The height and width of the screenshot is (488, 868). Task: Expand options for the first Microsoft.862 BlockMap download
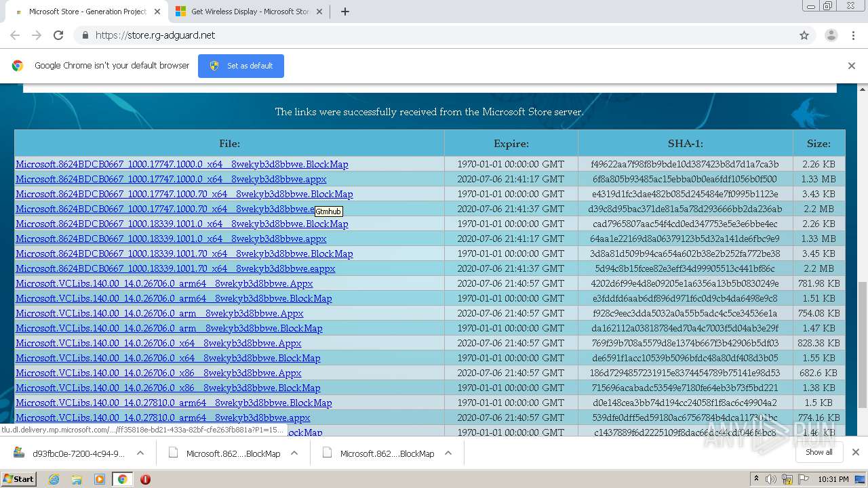294,453
